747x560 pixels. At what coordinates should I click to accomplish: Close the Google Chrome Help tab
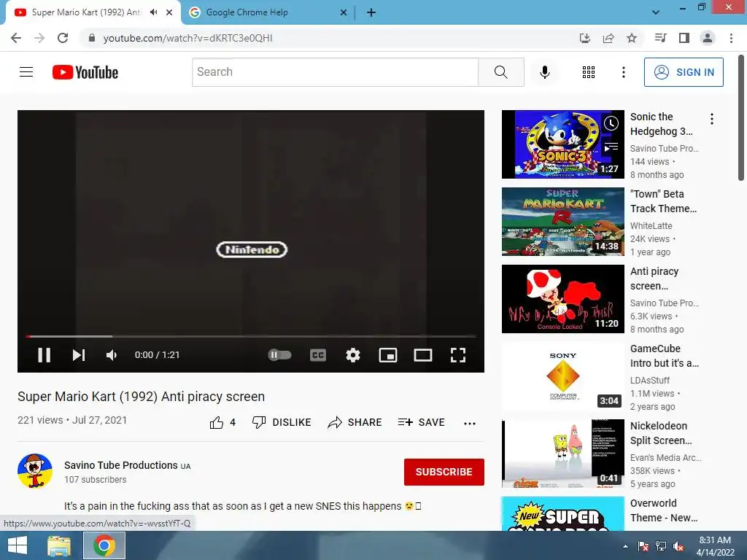pyautogui.click(x=344, y=13)
